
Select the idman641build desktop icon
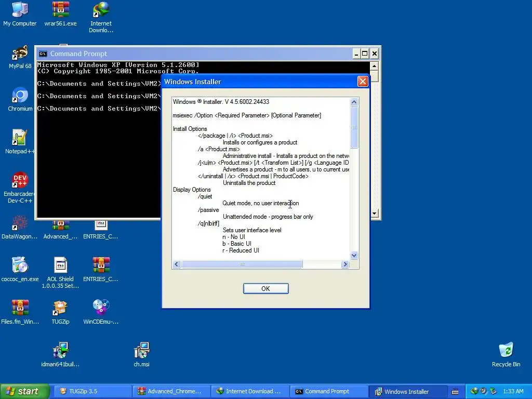[x=60, y=355]
